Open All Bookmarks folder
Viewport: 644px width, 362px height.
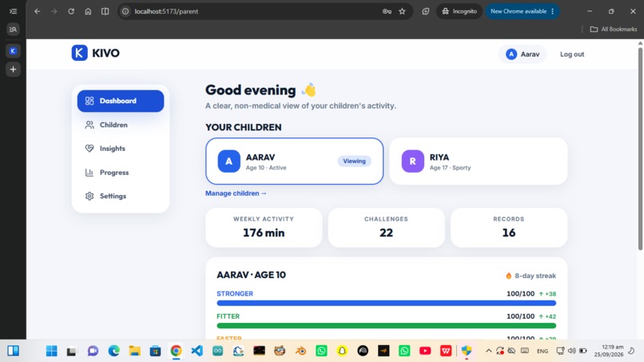click(614, 30)
